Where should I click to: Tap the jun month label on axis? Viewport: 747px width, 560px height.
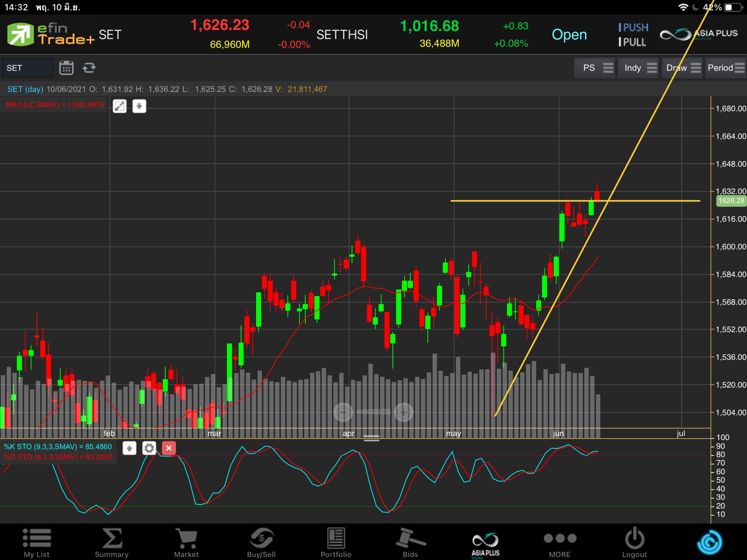(558, 433)
